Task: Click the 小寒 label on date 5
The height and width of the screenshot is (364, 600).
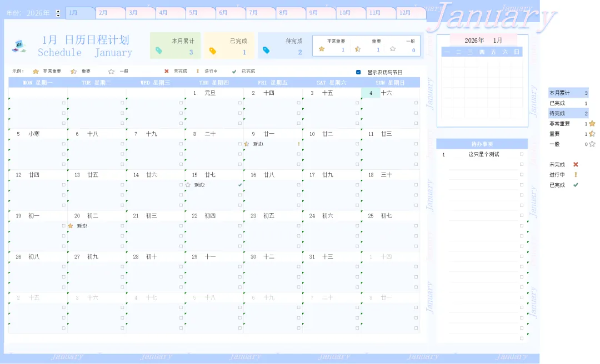Action: click(x=34, y=134)
